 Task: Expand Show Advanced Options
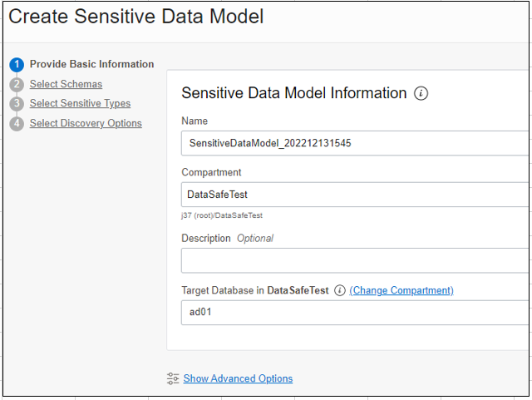click(238, 378)
